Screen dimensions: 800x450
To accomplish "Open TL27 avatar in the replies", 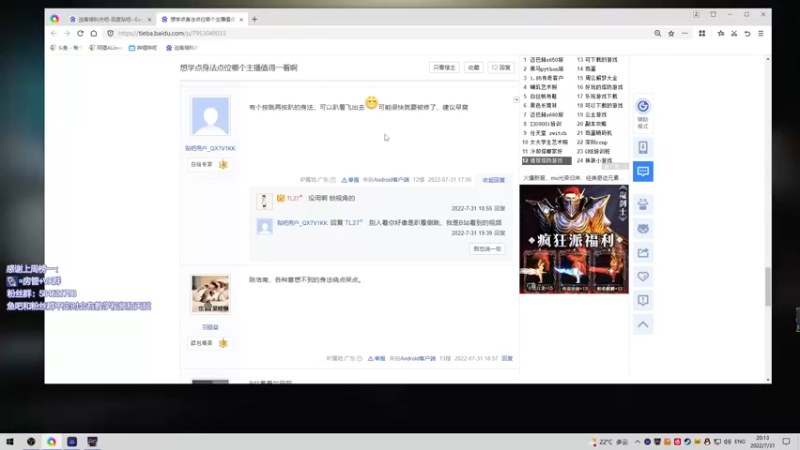I will click(264, 202).
